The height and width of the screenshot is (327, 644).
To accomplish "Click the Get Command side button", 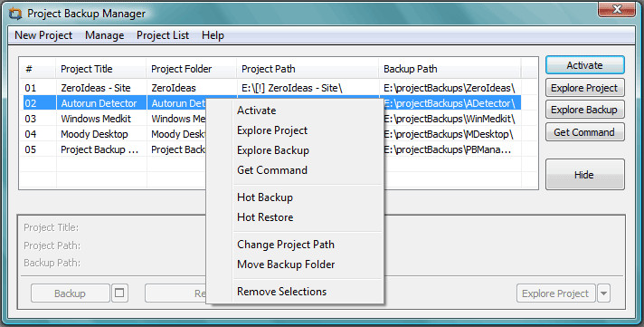I will click(585, 132).
